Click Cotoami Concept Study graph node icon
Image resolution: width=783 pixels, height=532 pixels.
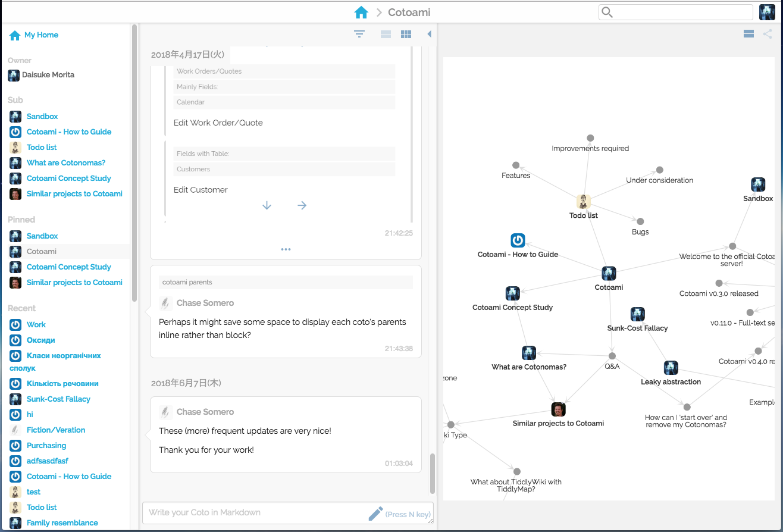pos(512,293)
